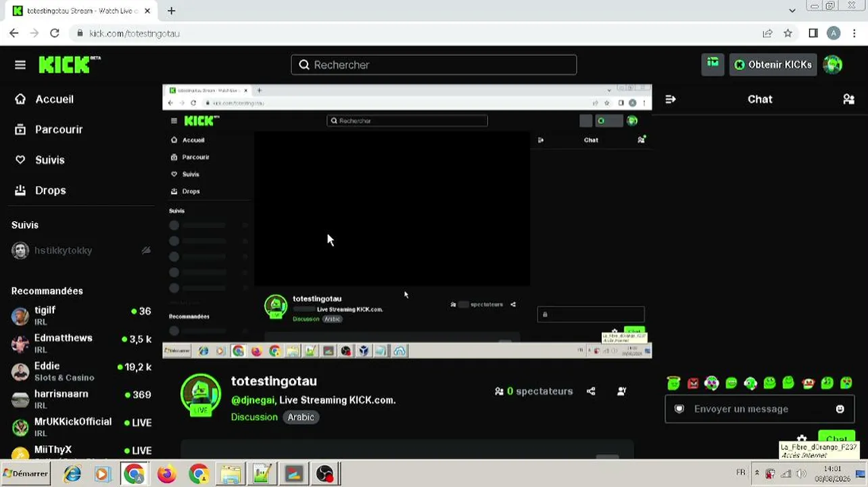Click the Chrome back arrow
The image size is (868, 487).
(14, 33)
